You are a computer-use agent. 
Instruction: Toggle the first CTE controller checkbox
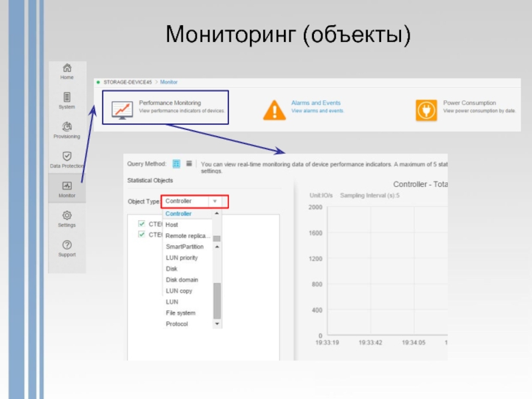142,223
